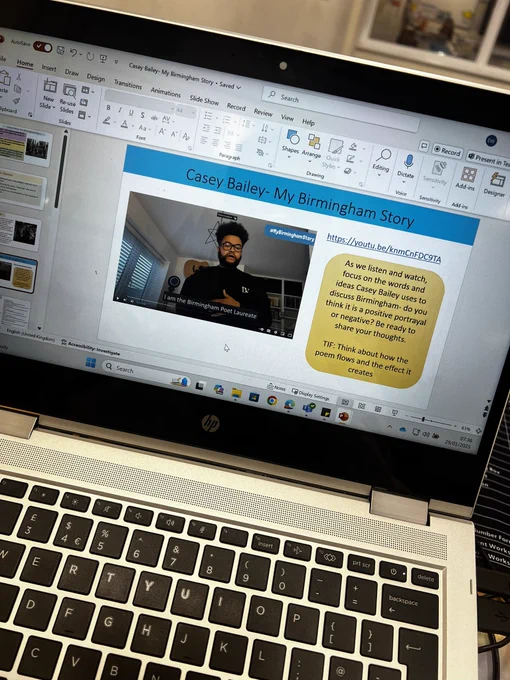Screen dimensions: 510x680
Task: Increase font size
Action: (x=162, y=131)
